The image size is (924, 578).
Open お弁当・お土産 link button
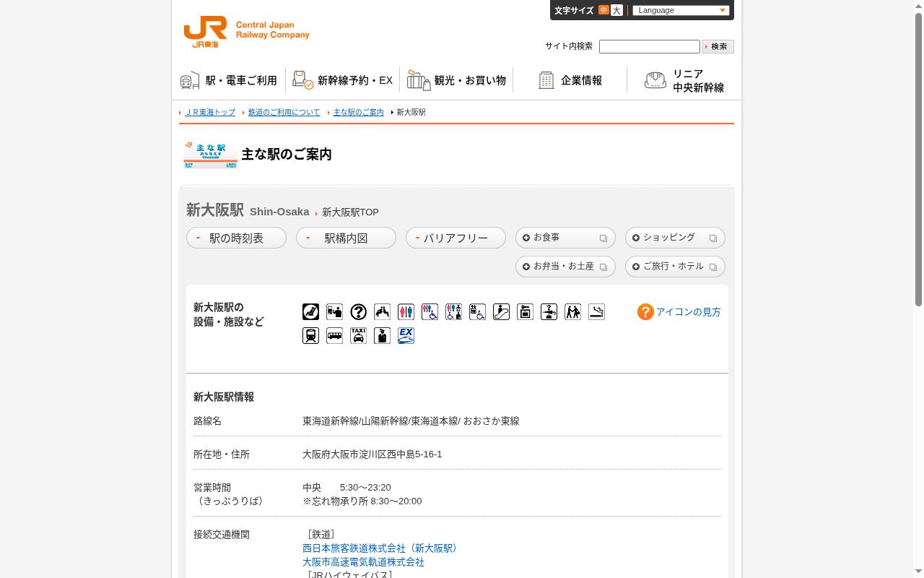click(565, 267)
